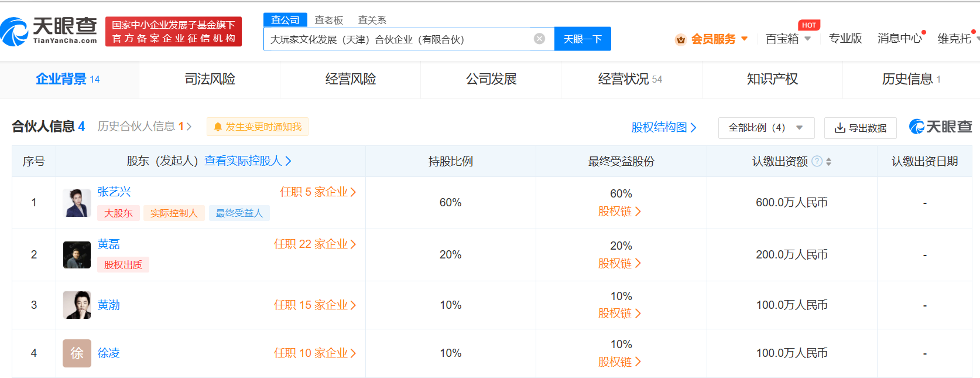Screen dimensions: 980x378
Task: Expand 历史合伙人信息 1 chevron link
Action: (x=145, y=127)
